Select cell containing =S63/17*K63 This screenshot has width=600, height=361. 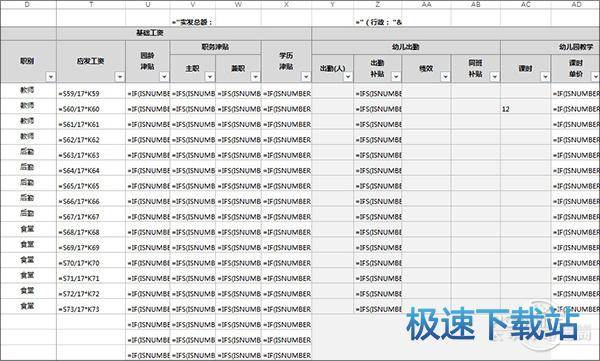coord(91,152)
